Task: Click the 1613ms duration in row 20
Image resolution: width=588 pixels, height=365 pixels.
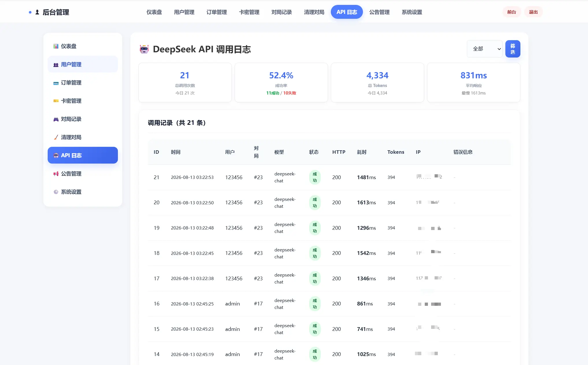Action: tap(366, 203)
